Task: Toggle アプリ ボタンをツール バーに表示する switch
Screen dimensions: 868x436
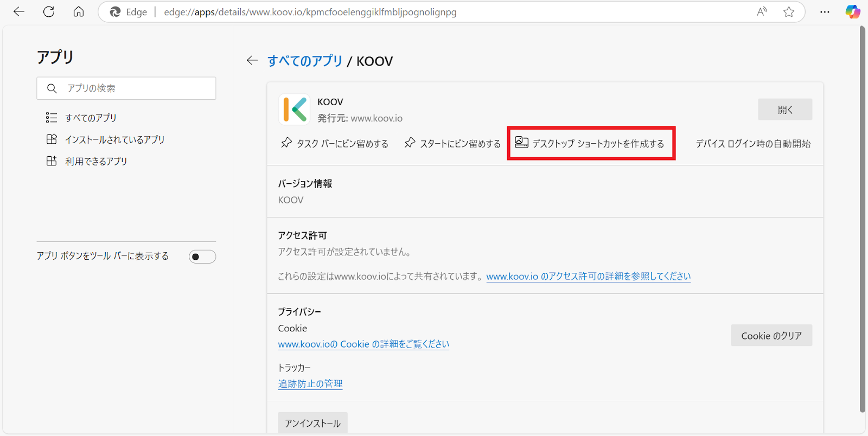Action: point(202,257)
